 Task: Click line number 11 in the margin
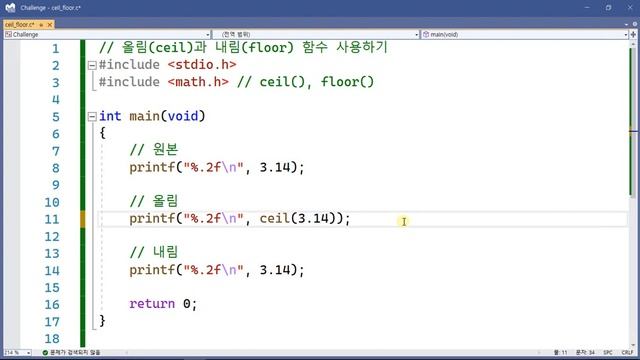point(52,220)
